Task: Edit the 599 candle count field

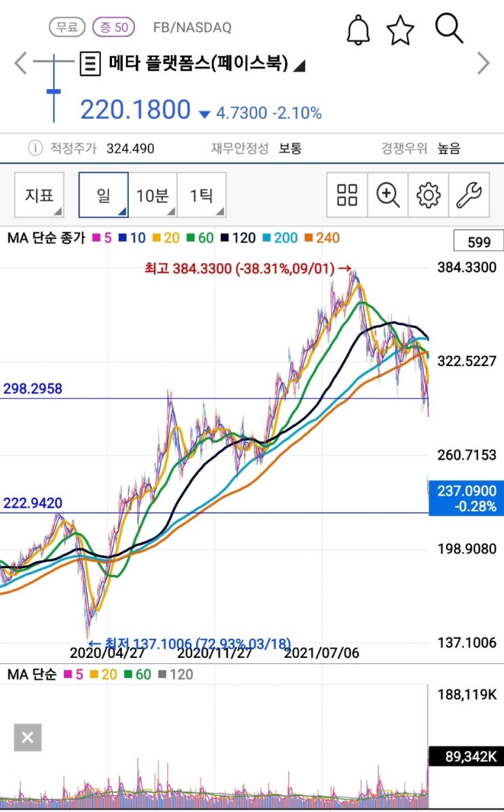Action: [x=479, y=241]
